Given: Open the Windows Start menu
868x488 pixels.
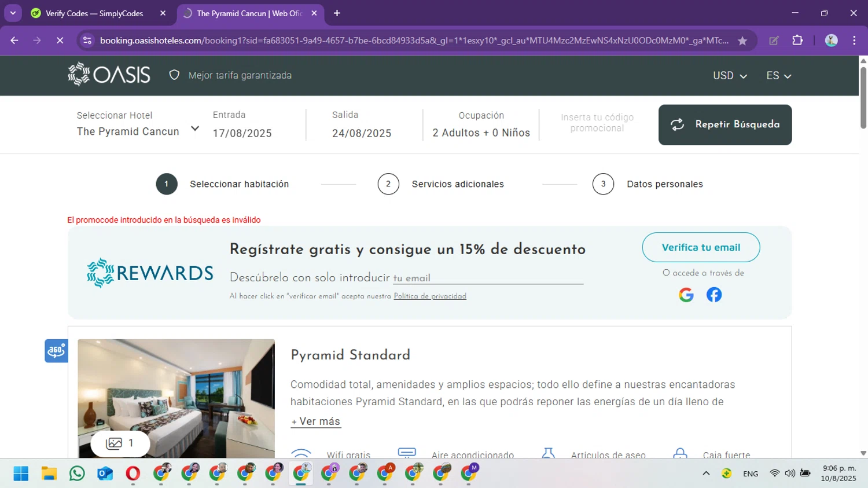Looking at the screenshot, I should tap(21, 474).
